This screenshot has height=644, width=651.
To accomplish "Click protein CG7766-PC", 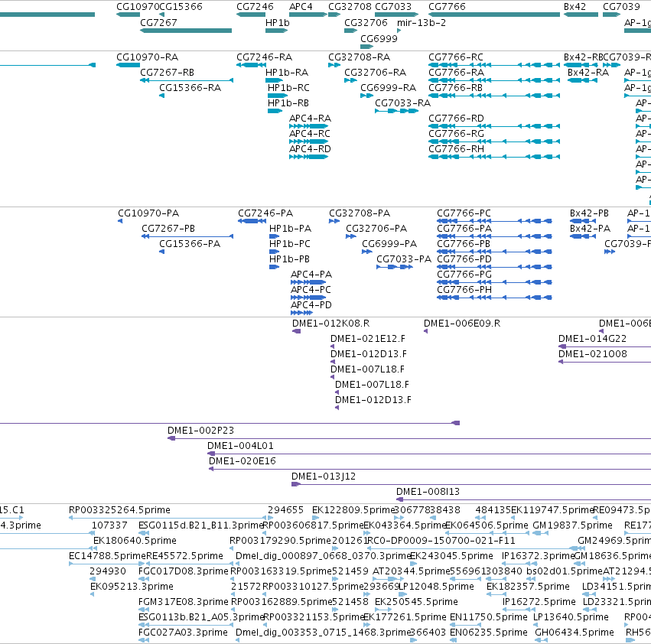I will coord(494,221).
